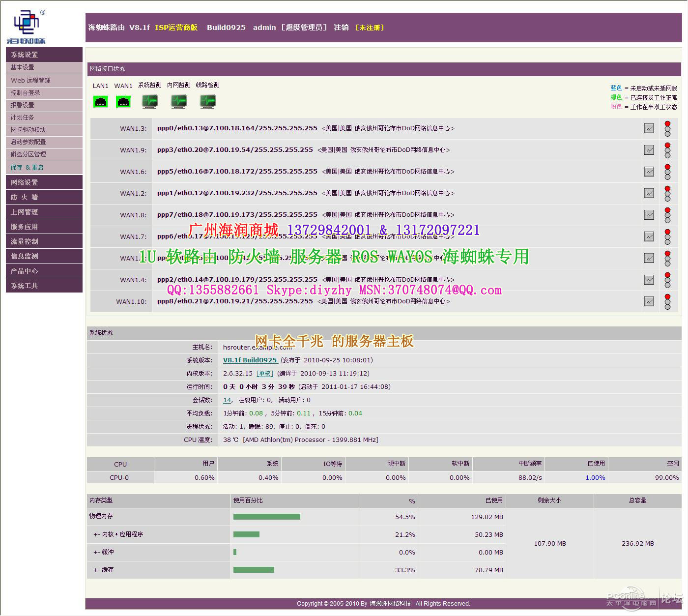Click the session count link 14
Image resolution: width=688 pixels, height=616 pixels.
[227, 400]
